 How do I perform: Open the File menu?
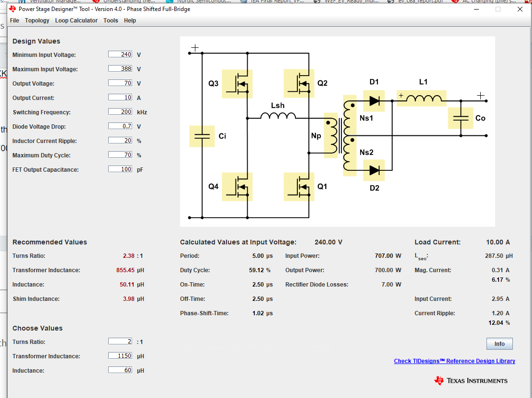pos(14,21)
